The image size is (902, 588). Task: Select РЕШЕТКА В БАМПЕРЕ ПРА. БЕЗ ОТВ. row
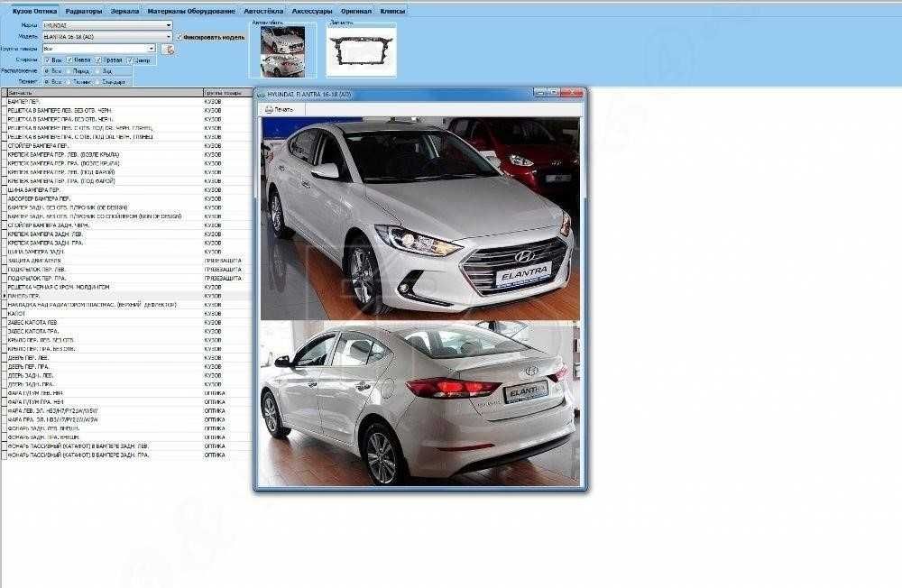tap(129, 119)
